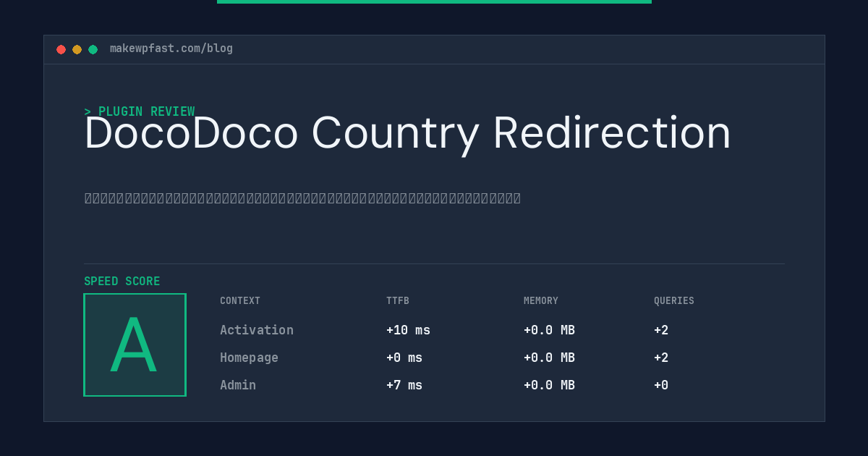Click the Activation memory value +0.0 MB

click(549, 330)
